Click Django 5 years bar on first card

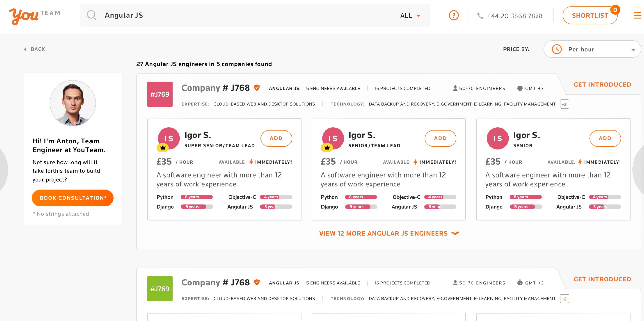point(197,207)
